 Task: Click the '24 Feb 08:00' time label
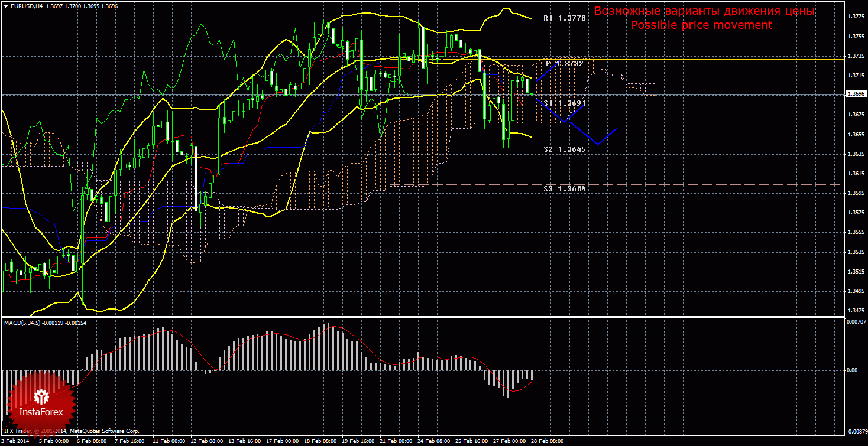[x=433, y=441]
